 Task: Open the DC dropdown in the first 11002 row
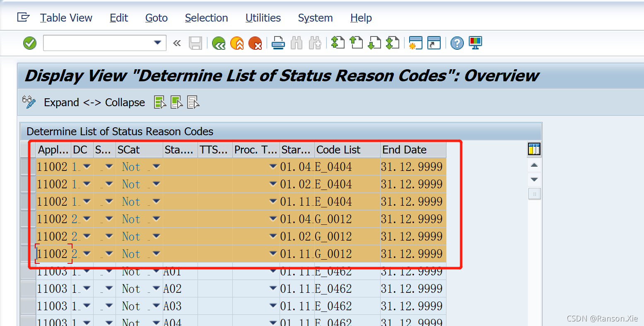click(x=87, y=166)
